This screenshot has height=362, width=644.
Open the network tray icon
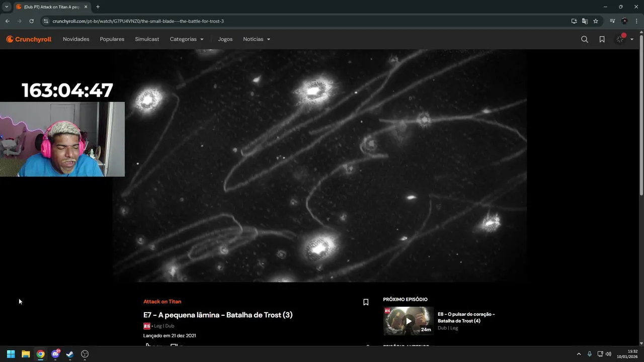click(x=600, y=354)
